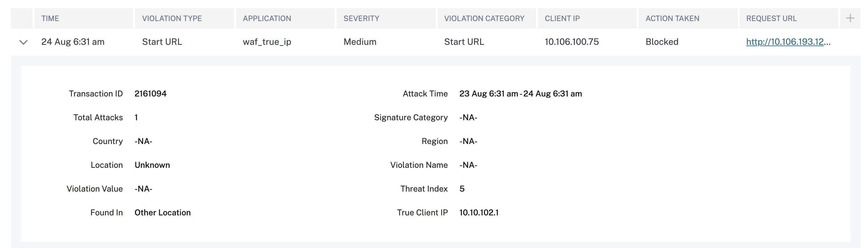868x248 pixels.
Task: Add a column with the plus icon
Action: point(850,18)
